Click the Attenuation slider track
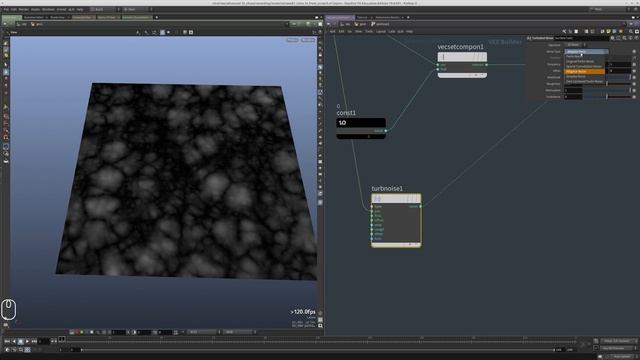640x360 pixels. tap(607, 90)
